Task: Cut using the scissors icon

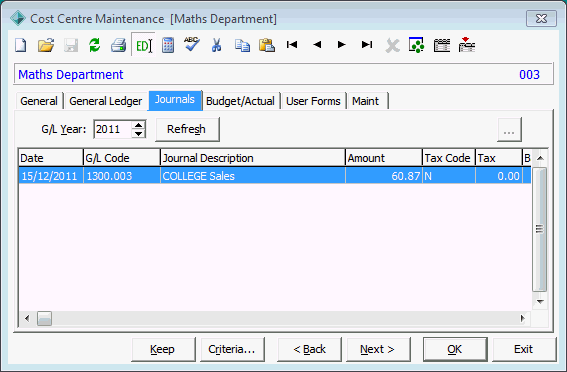Action: click(216, 46)
